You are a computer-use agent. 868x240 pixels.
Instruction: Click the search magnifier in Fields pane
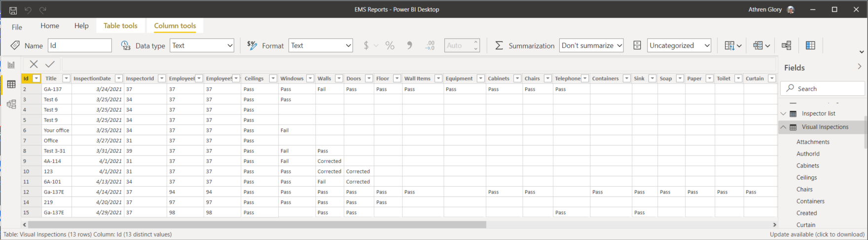click(791, 88)
